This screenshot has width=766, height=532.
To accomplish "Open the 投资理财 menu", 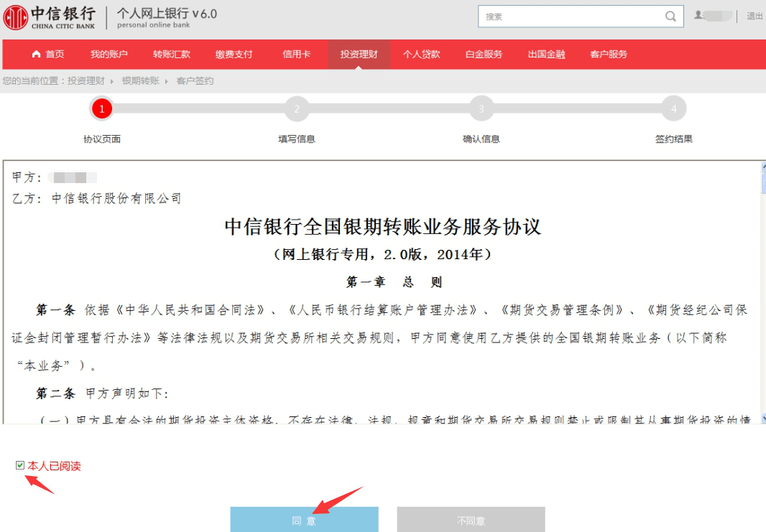I will (x=359, y=54).
